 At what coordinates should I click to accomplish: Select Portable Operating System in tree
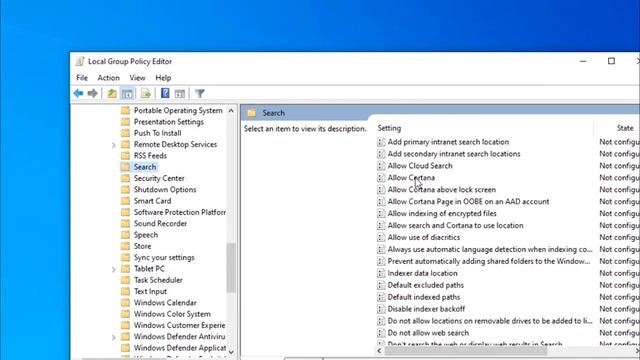click(x=178, y=111)
